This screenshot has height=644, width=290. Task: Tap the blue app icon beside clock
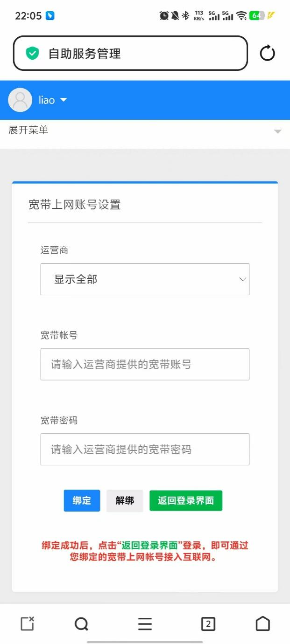pos(50,15)
